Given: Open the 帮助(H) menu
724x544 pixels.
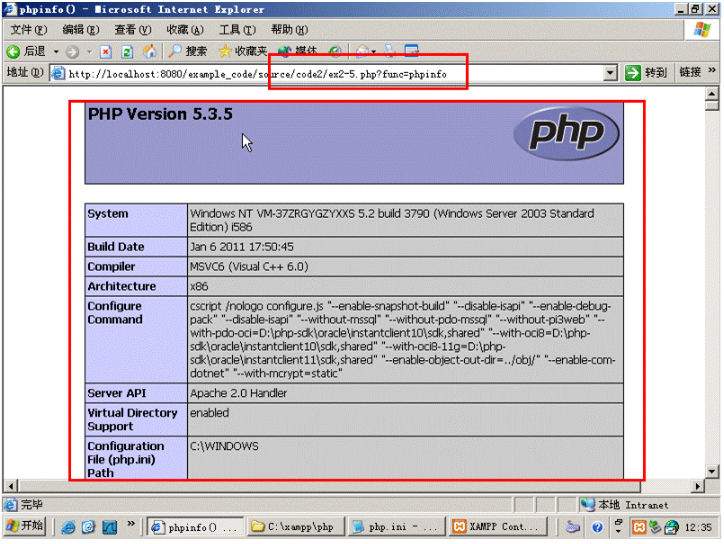Looking at the screenshot, I should [290, 30].
